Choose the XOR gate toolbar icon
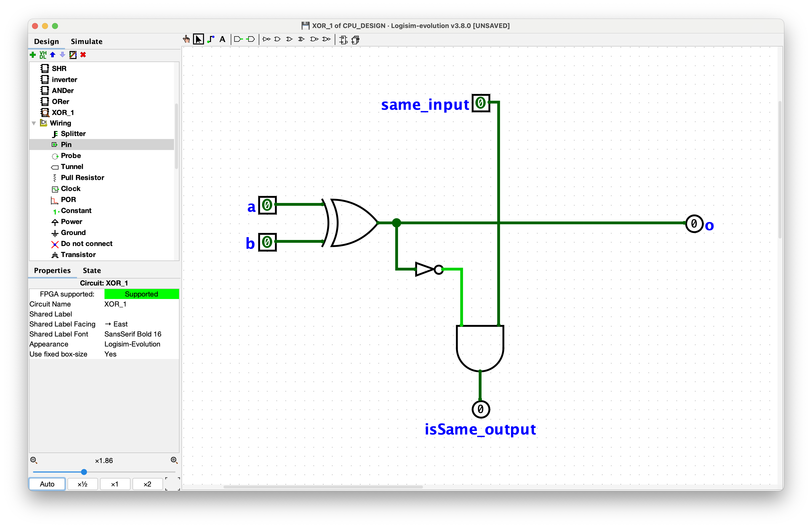Image resolution: width=812 pixels, height=528 pixels. (x=301, y=39)
